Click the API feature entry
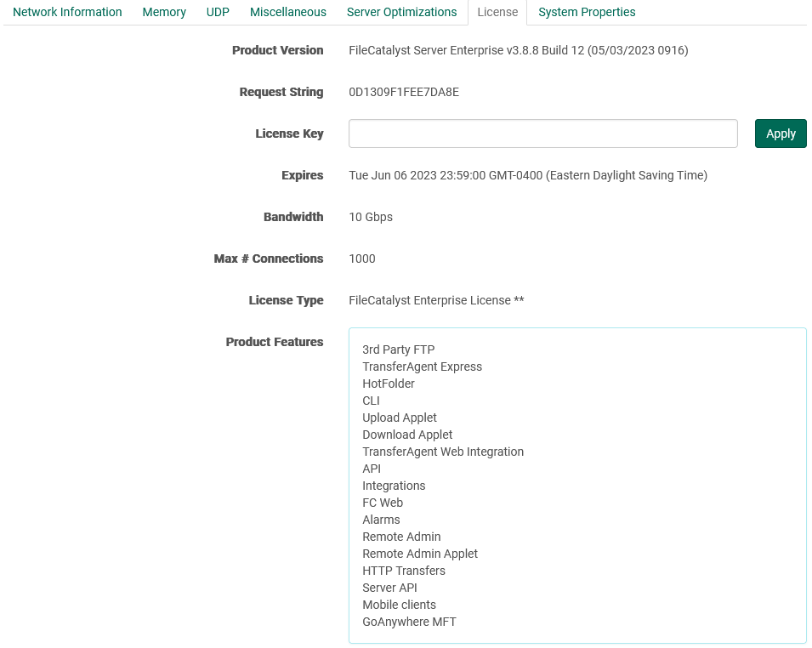The height and width of the screenshot is (648, 812). point(372,469)
